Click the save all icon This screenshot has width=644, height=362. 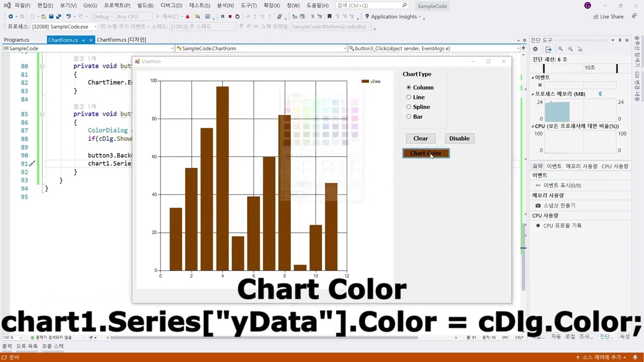pos(58,17)
